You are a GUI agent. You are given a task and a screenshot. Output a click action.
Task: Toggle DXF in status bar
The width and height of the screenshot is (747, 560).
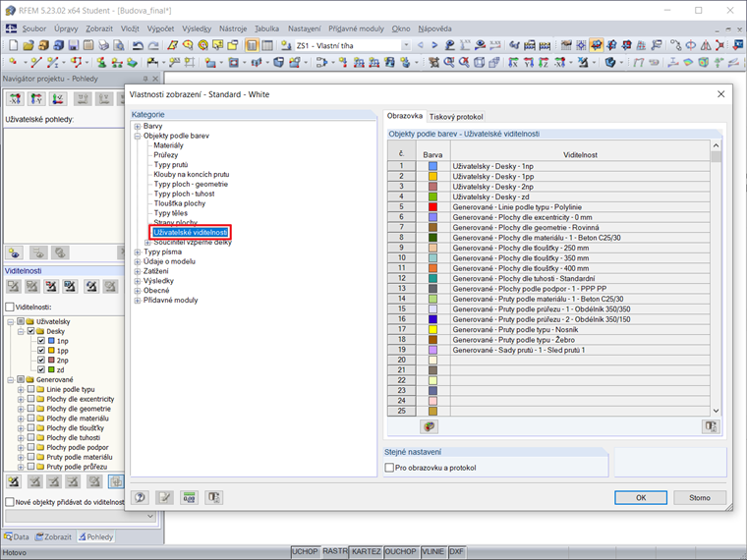(456, 551)
